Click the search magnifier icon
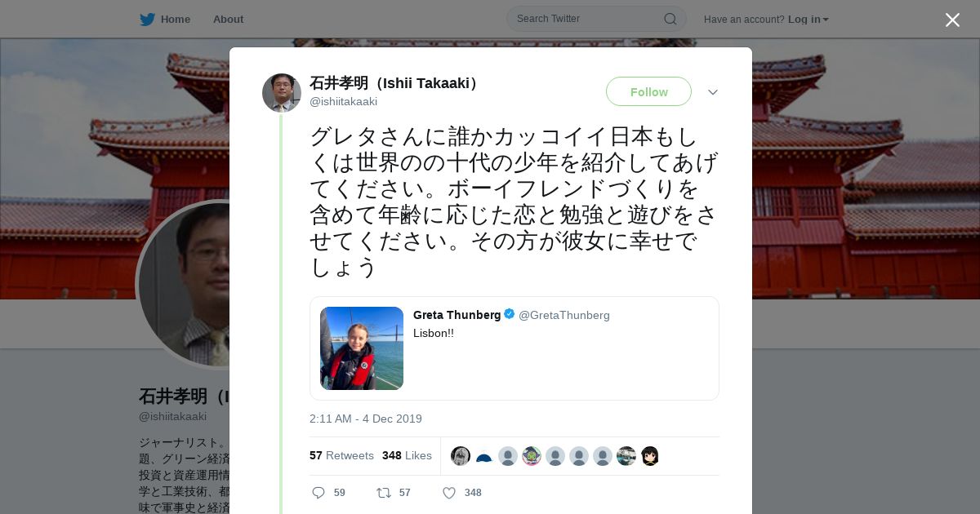This screenshot has height=514, width=980. [x=670, y=19]
